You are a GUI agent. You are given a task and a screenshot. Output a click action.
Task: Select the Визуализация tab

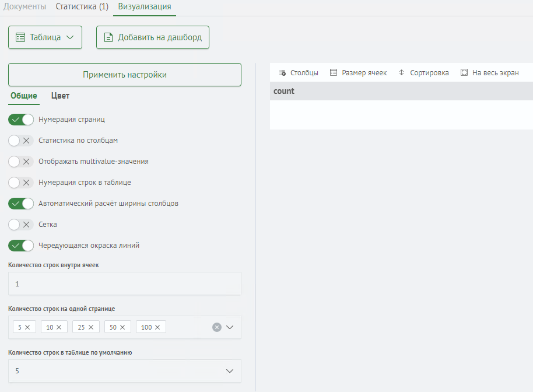pyautogui.click(x=145, y=6)
